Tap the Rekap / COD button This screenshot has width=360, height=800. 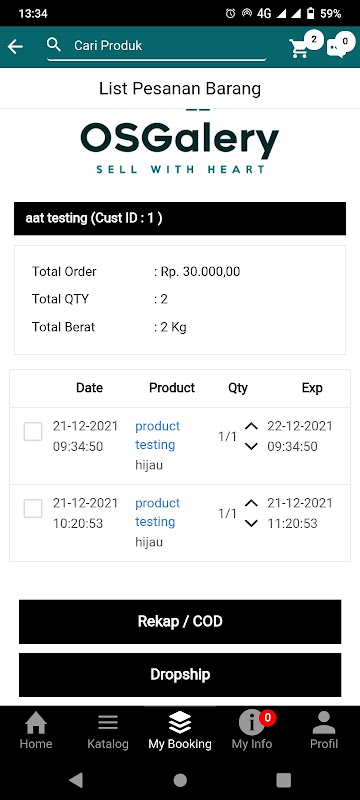point(180,621)
